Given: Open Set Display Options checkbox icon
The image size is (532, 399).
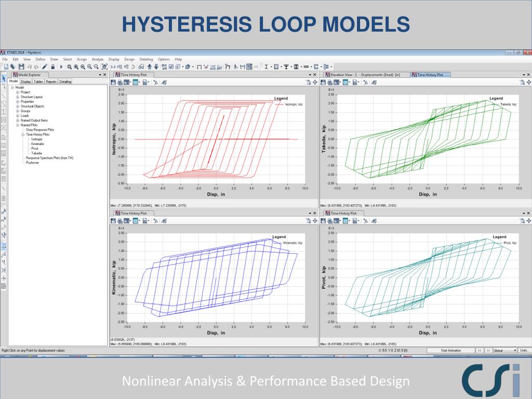Looking at the screenshot, I should point(171,67).
